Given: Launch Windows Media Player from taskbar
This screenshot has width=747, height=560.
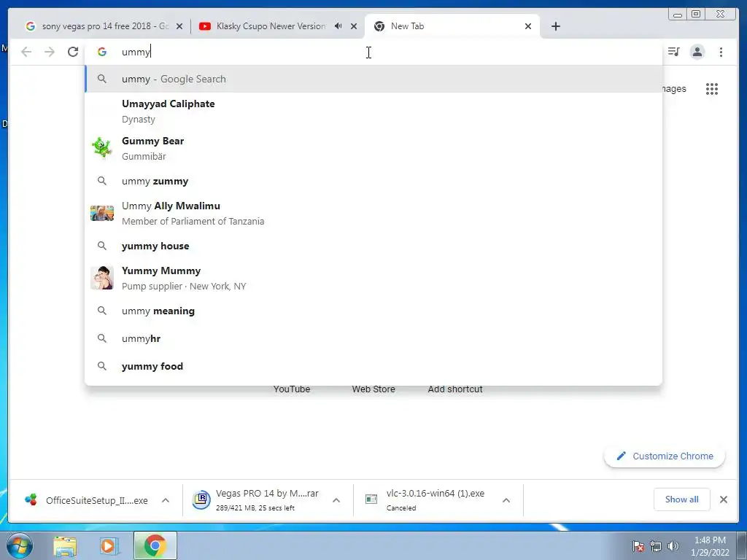Looking at the screenshot, I should tap(109, 546).
